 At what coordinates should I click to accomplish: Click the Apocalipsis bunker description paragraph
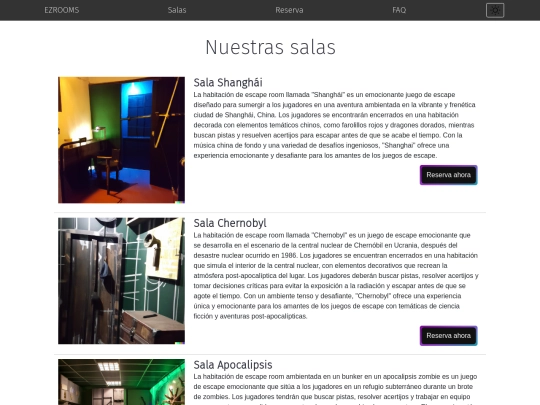[x=335, y=388]
